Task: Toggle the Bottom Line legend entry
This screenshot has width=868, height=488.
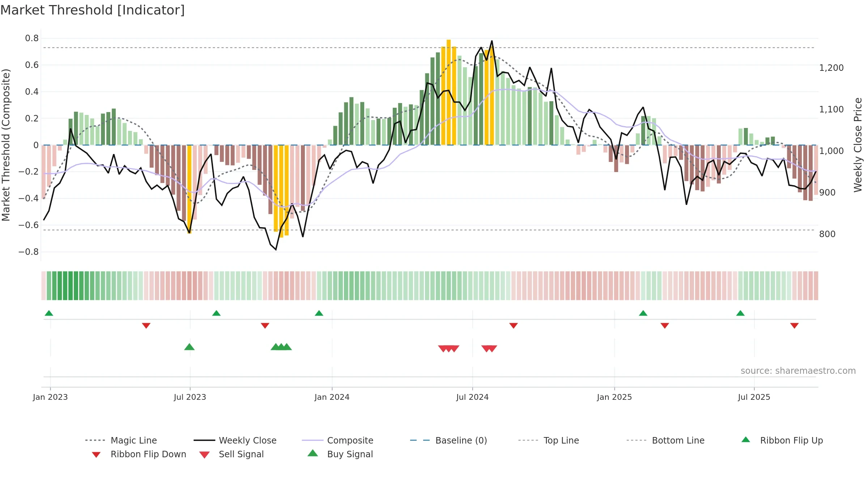Action: tap(665, 440)
